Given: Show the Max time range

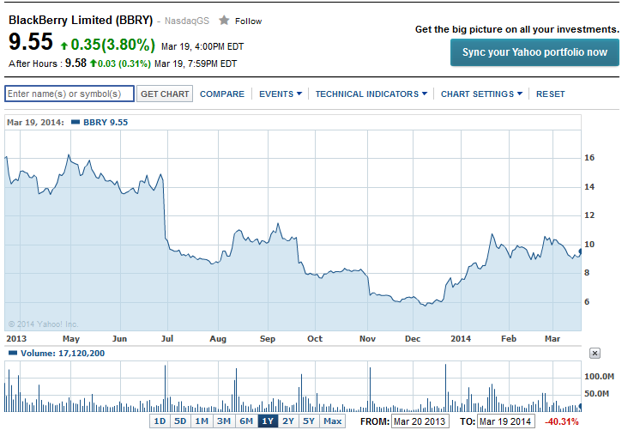Looking at the screenshot, I should (x=332, y=421).
